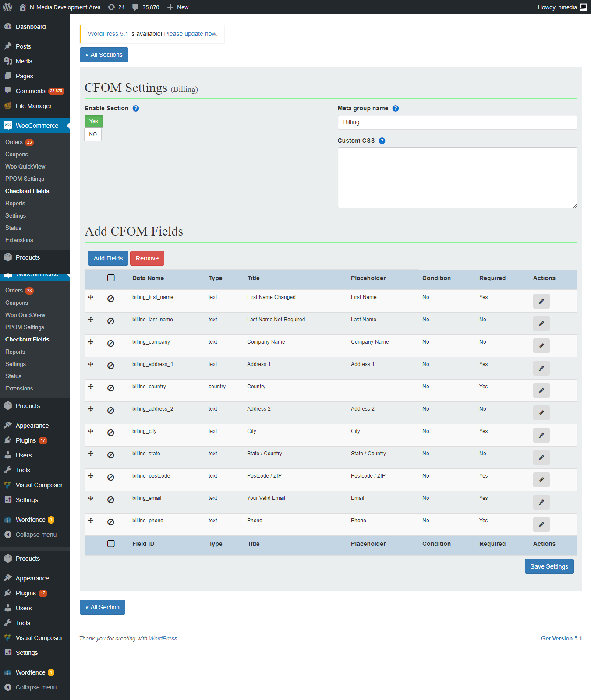Click the disable icon on billing_email row
The image size is (591, 700).
pos(111,500)
